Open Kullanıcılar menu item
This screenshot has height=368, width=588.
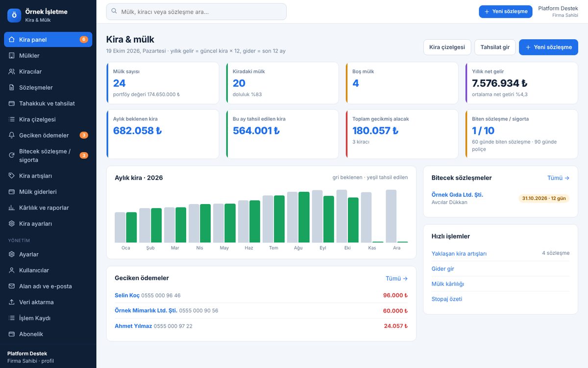point(48,270)
